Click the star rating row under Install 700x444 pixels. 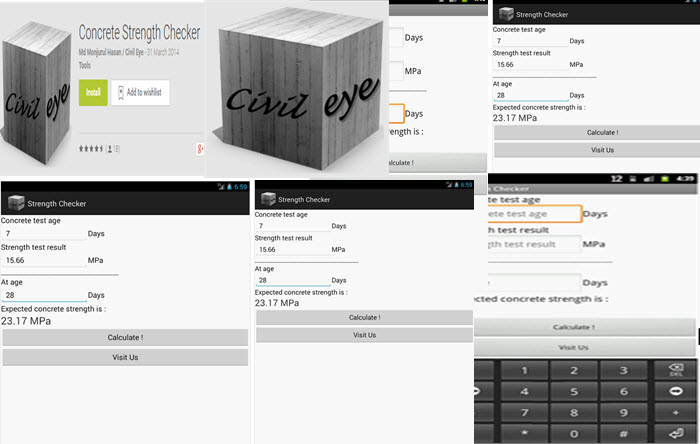click(x=92, y=148)
